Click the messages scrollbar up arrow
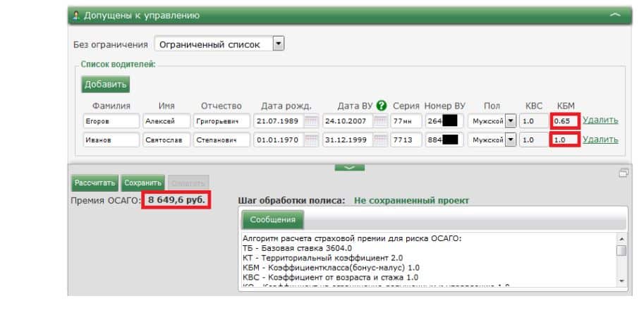 pyautogui.click(x=621, y=239)
